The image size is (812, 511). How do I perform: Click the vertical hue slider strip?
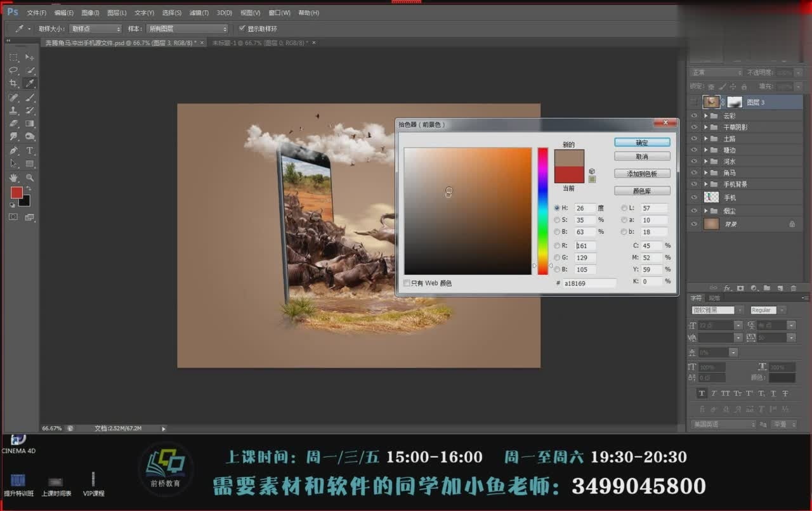coord(542,211)
